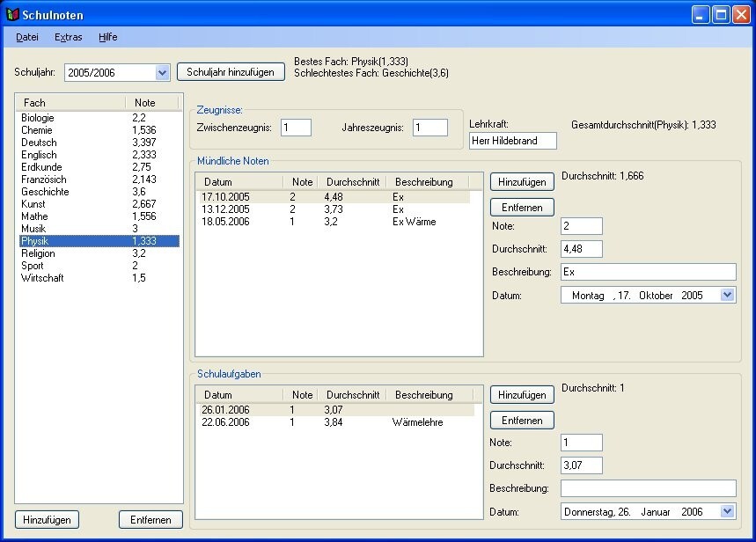Select Sport in the subject list
The image size is (756, 542).
(x=99, y=266)
